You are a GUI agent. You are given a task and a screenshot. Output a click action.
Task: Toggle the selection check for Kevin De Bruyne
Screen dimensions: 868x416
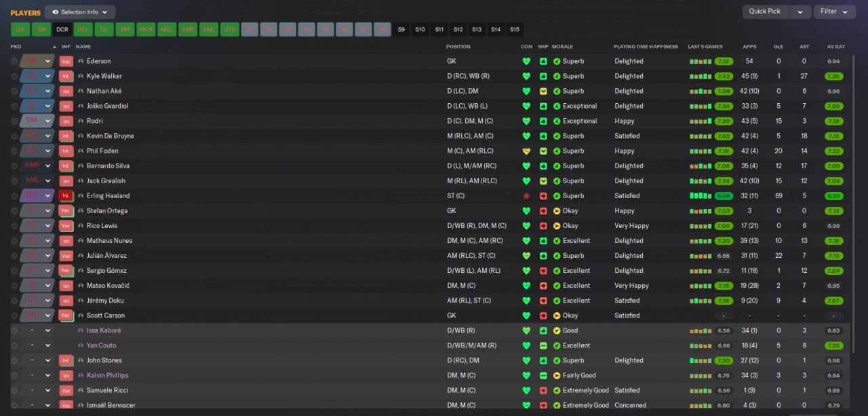(x=14, y=136)
